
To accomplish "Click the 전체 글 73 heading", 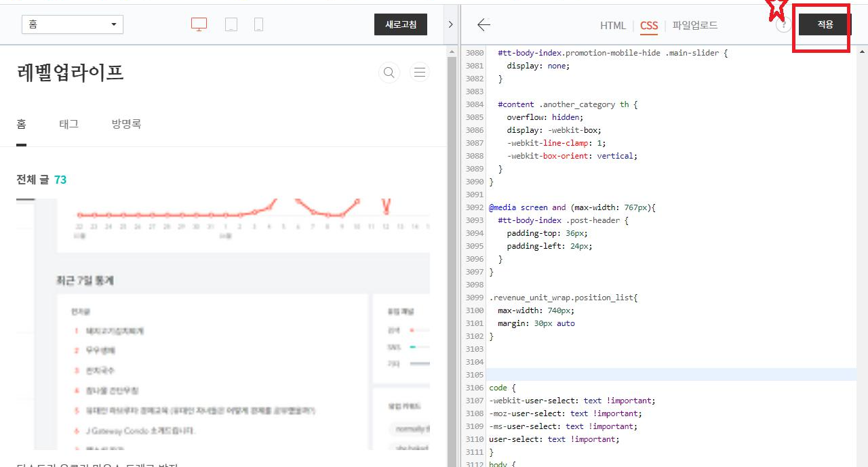I will click(x=41, y=180).
